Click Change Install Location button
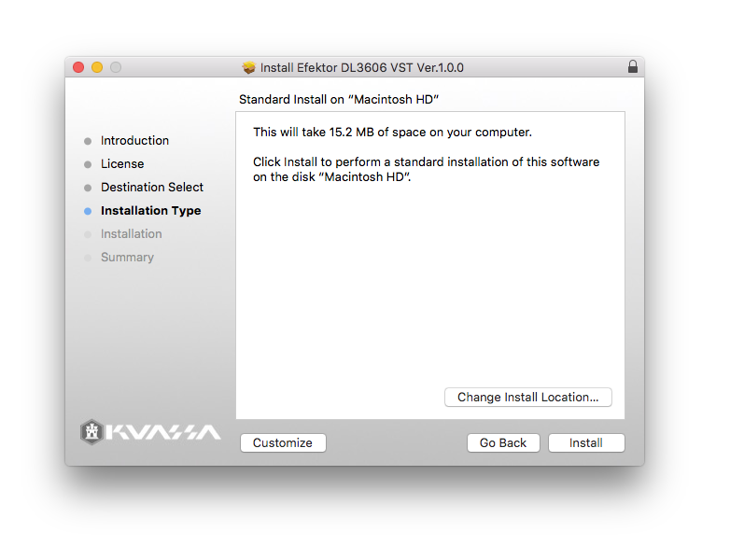 click(528, 398)
